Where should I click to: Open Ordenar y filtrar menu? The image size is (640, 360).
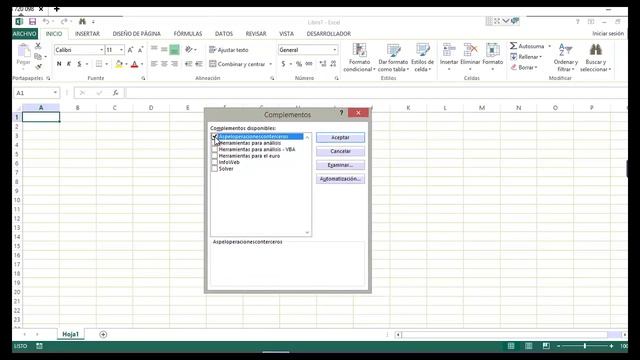(x=565, y=58)
